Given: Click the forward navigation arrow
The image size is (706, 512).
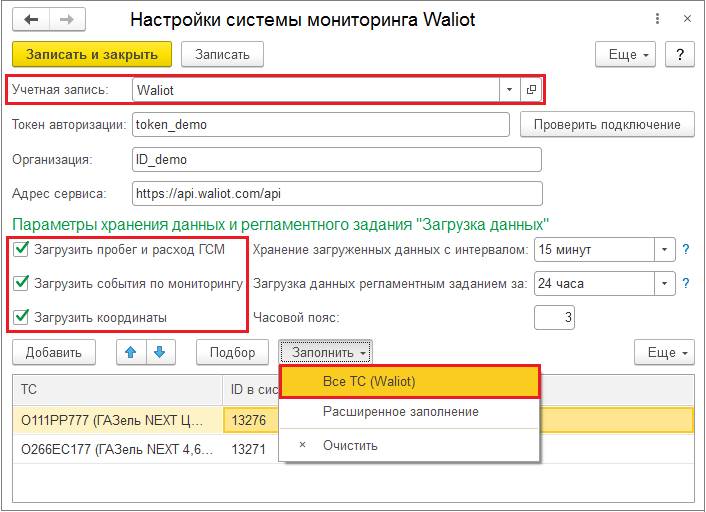Looking at the screenshot, I should (x=67, y=19).
